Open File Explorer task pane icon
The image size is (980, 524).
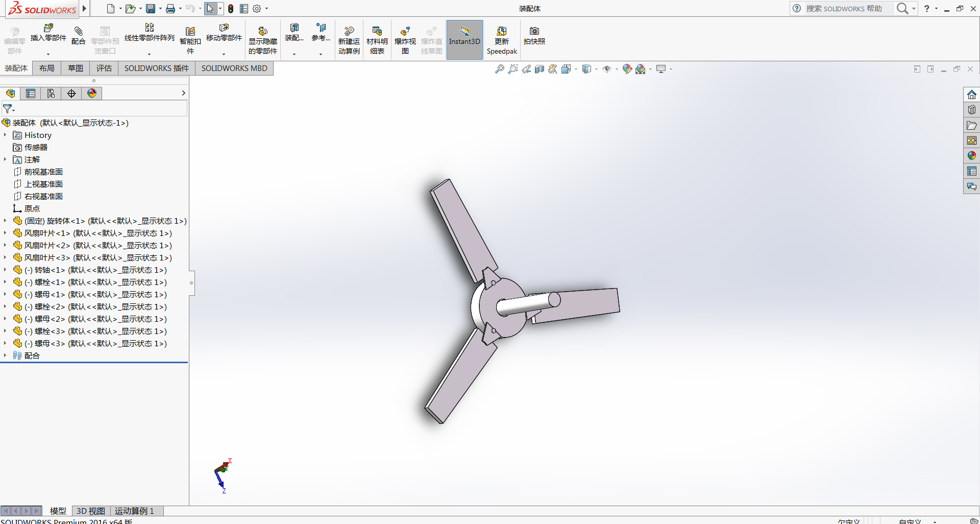coord(972,125)
